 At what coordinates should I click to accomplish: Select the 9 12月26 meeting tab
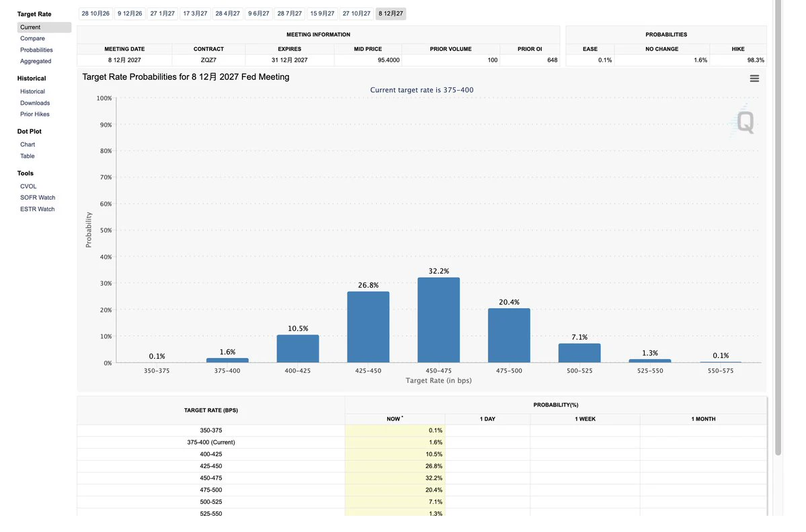pyautogui.click(x=130, y=14)
